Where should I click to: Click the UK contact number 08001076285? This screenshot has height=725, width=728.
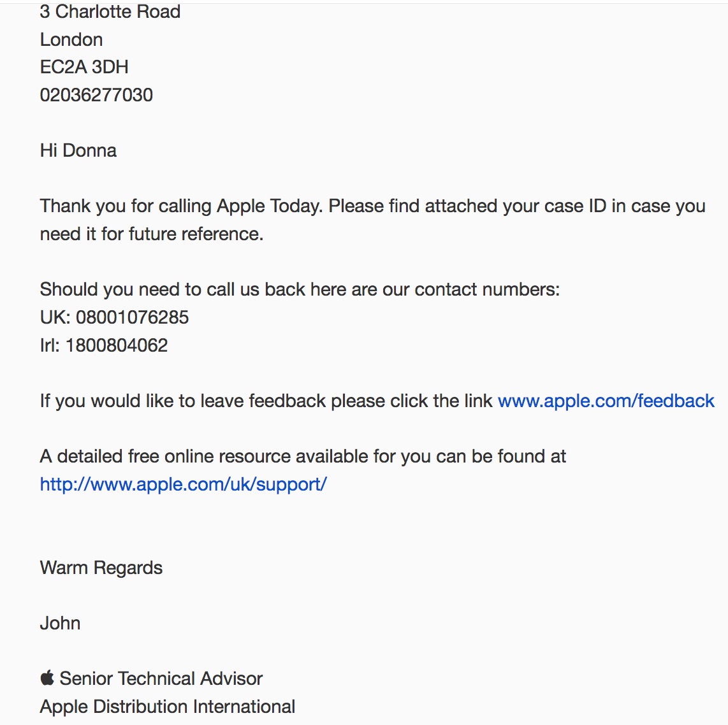pos(132,317)
